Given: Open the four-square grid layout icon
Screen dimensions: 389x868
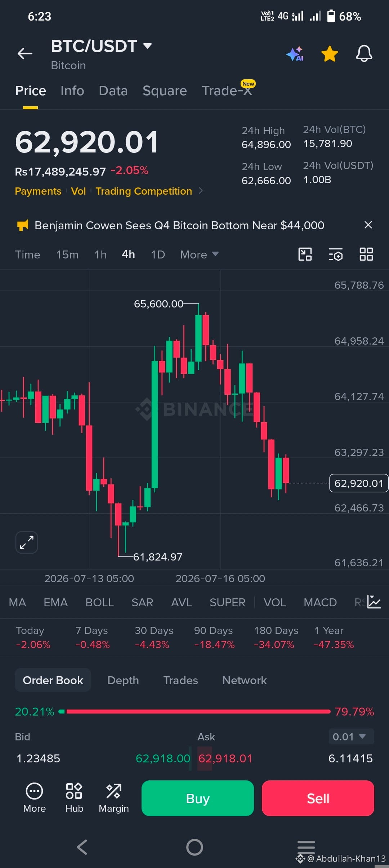Looking at the screenshot, I should click(x=366, y=254).
